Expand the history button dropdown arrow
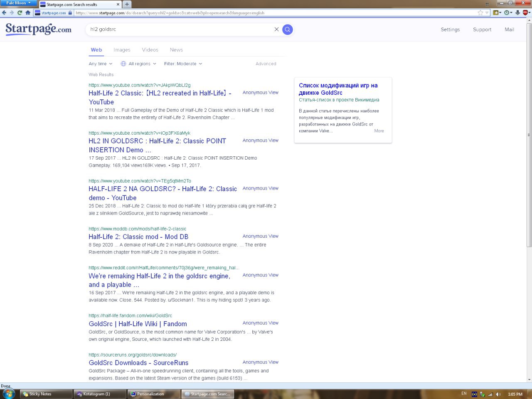 (511, 13)
